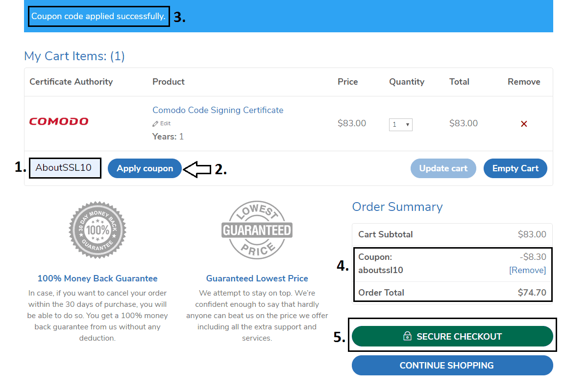
Task: Proceed with Secure Checkout text
Action: point(459,336)
